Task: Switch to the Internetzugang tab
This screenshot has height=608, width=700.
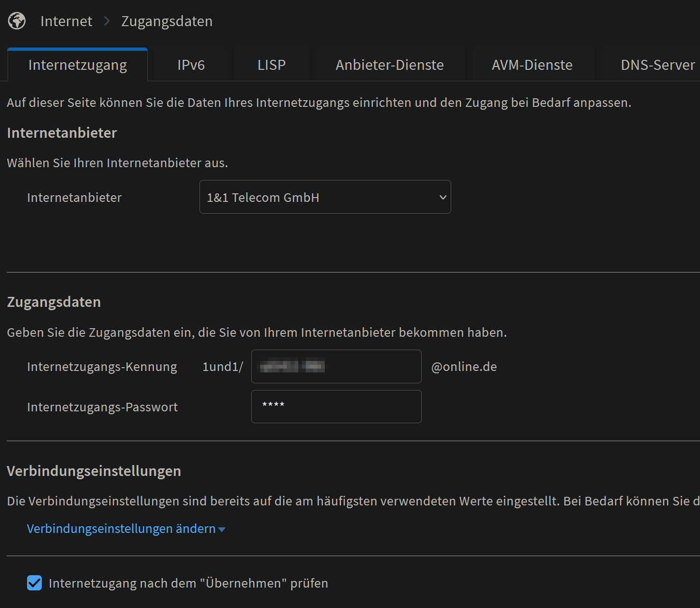Action: [x=77, y=65]
